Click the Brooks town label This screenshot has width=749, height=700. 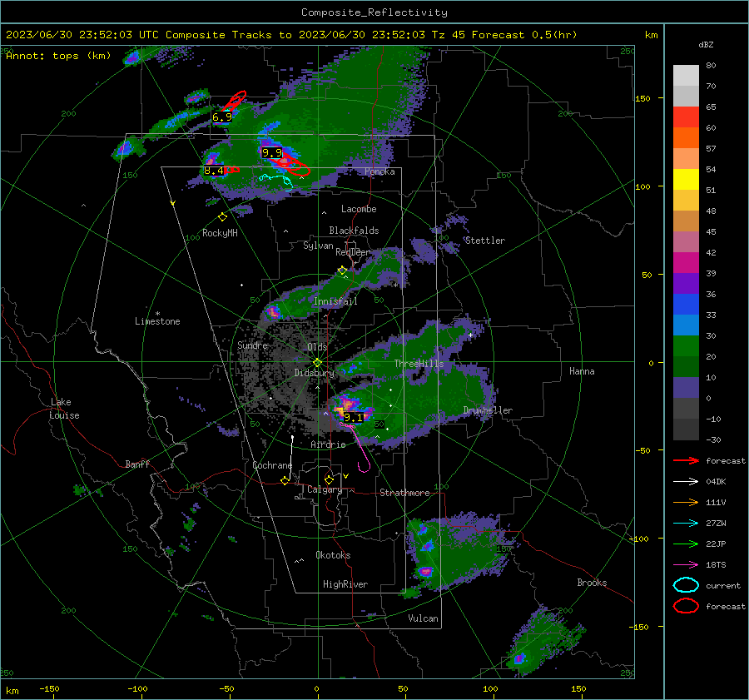(592, 583)
